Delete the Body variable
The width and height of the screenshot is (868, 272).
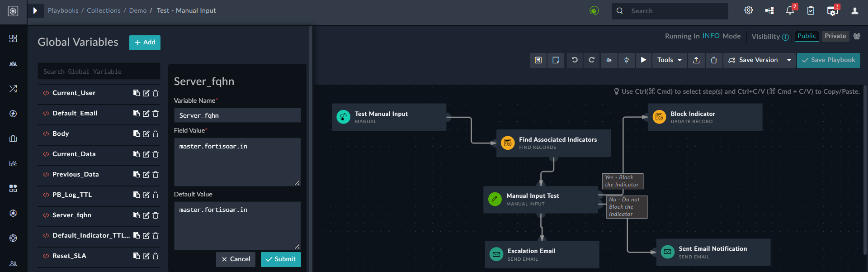click(156, 134)
